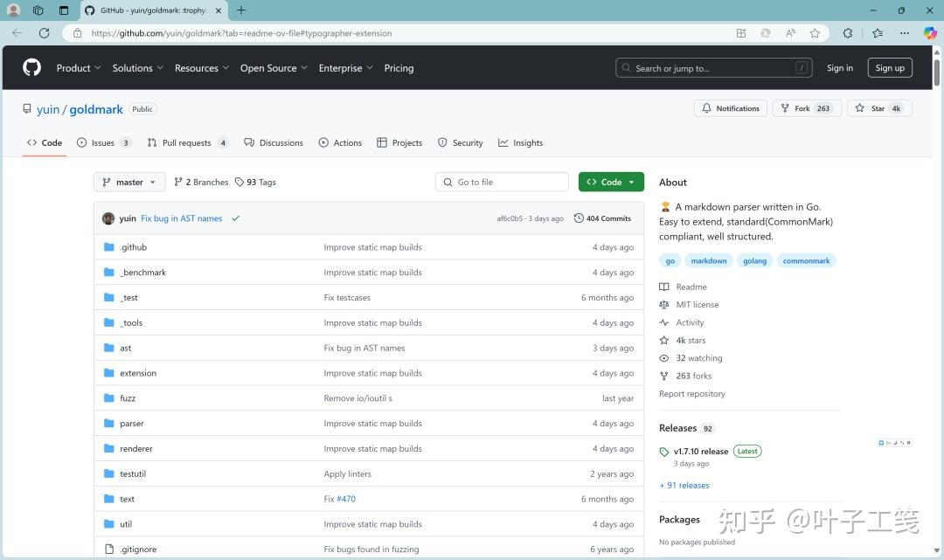Open the tab actions menu icon
The width and height of the screenshot is (944, 560).
(x=64, y=10)
